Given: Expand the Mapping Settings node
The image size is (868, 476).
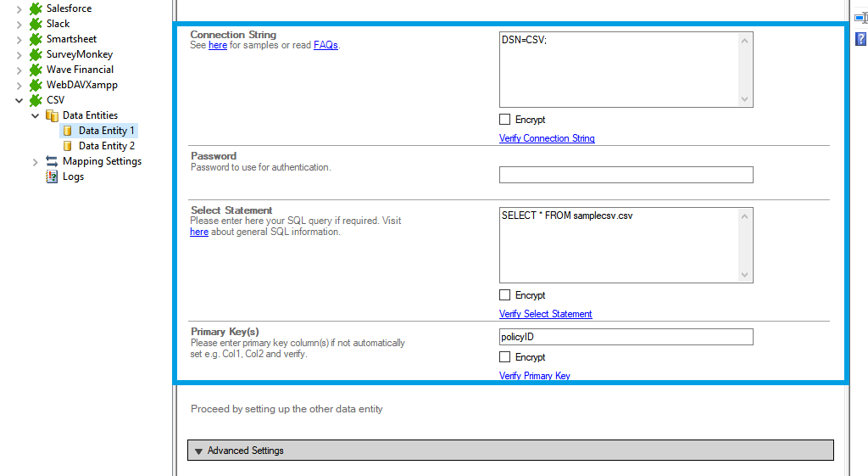Looking at the screenshot, I should [36, 161].
